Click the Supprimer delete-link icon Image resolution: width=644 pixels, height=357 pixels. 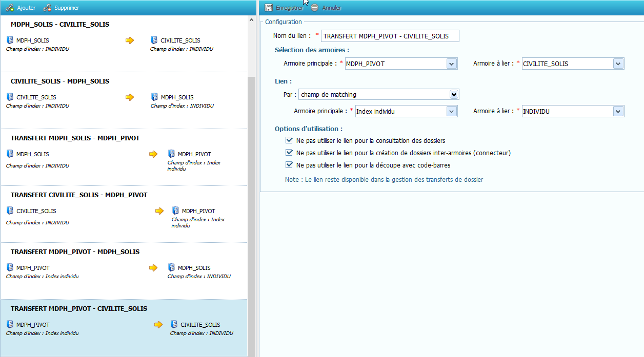pos(47,8)
